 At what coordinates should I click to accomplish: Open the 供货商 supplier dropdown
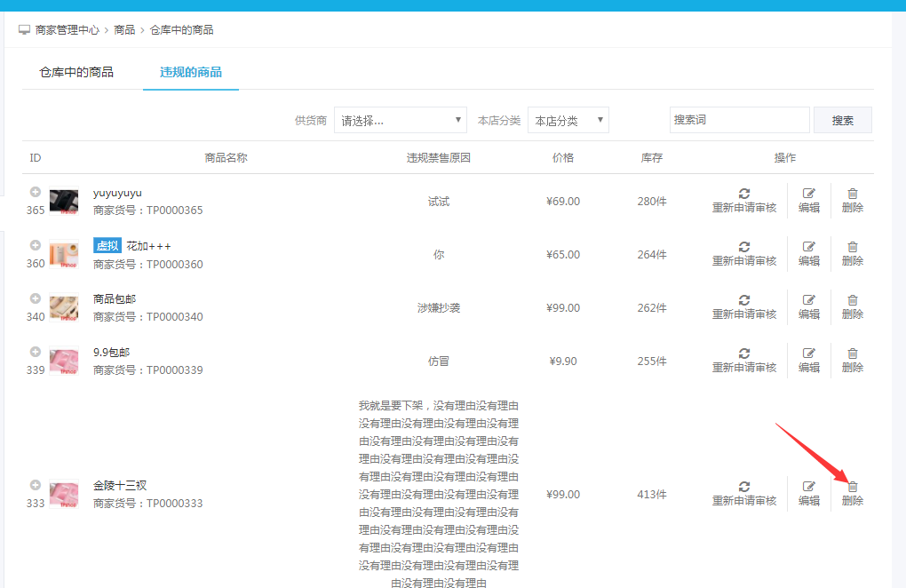pos(401,121)
